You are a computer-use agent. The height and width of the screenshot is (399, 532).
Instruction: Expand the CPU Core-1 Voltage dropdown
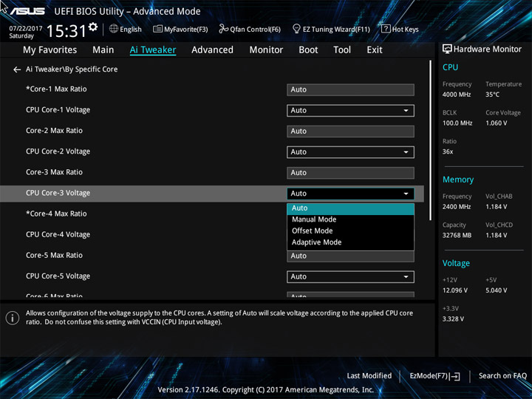pyautogui.click(x=350, y=111)
